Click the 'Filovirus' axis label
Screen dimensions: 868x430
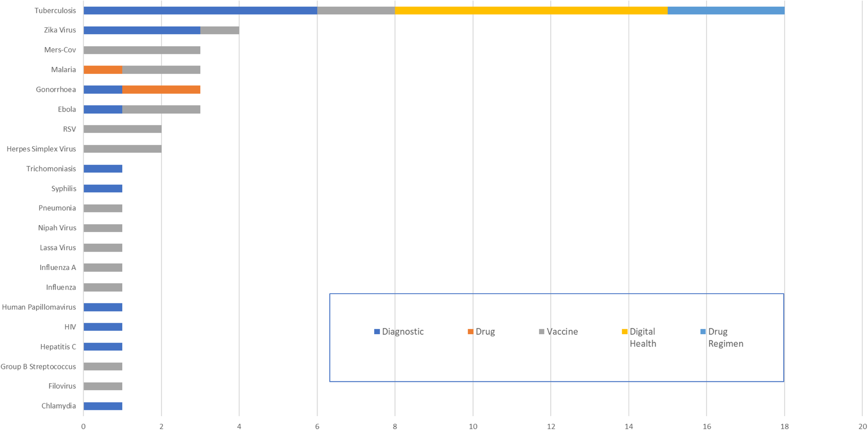[62, 386]
